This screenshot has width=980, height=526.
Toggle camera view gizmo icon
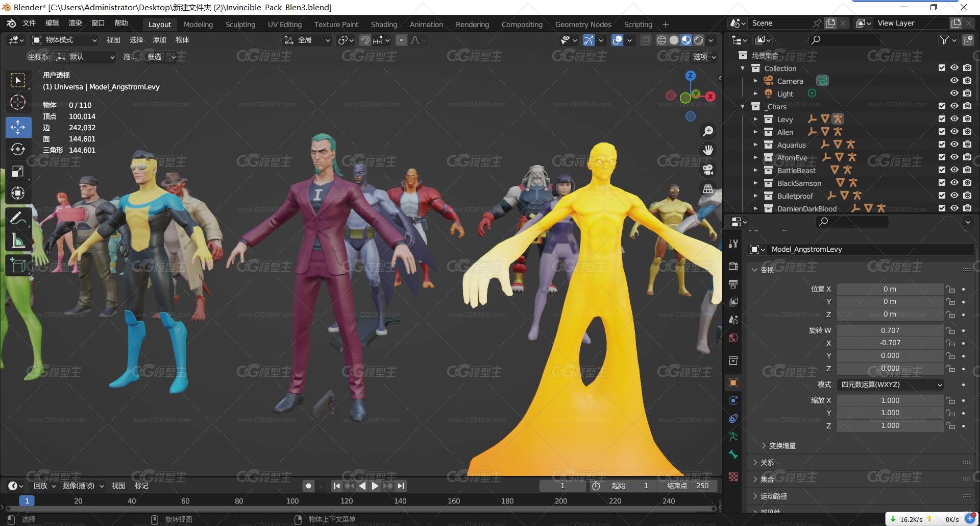tap(708, 170)
